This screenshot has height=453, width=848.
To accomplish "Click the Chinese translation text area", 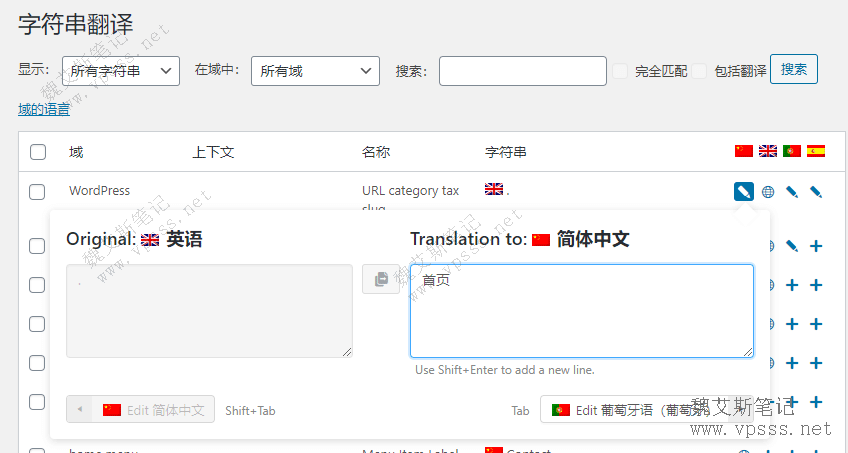I will click(x=581, y=311).
